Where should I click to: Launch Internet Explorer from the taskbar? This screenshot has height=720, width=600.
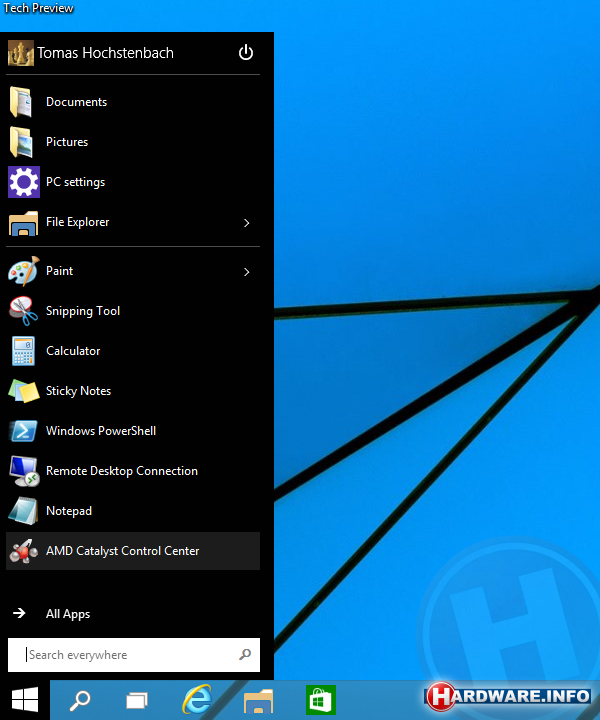(197, 700)
